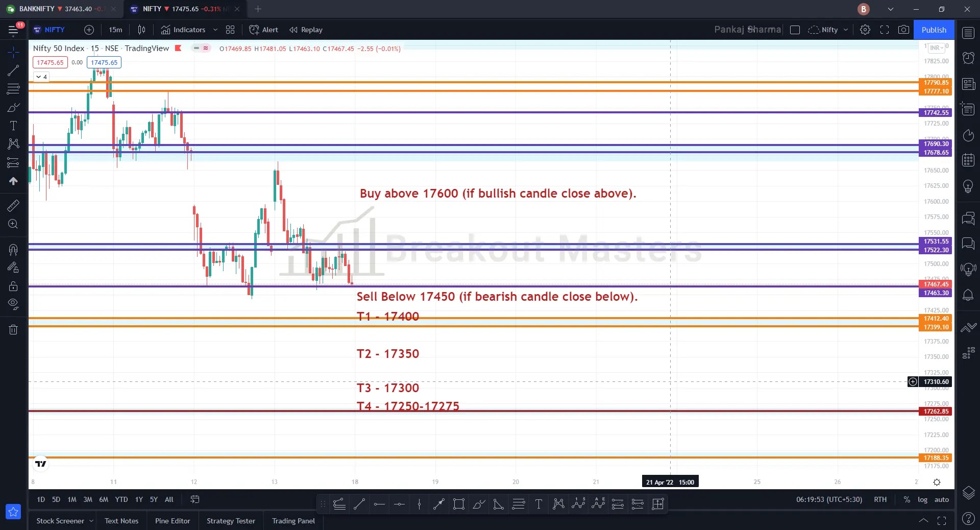Select the ruler measure tool
The height and width of the screenshot is (530, 980).
(x=14, y=205)
